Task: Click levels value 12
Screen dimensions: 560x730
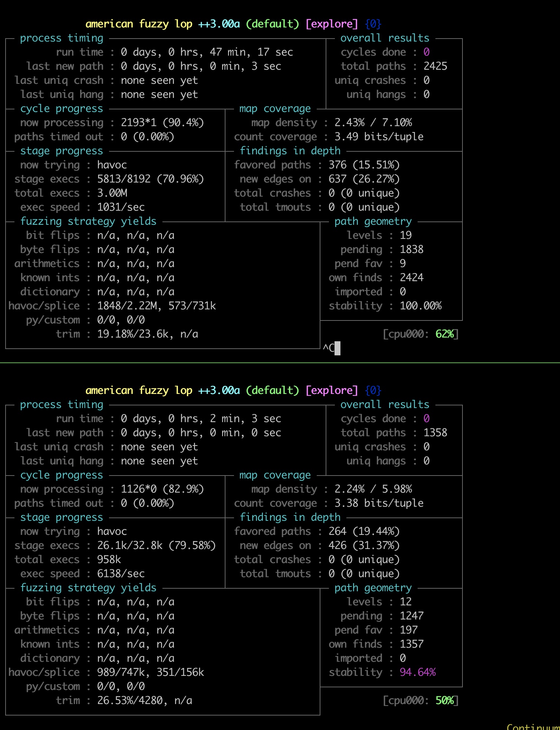Action: [x=406, y=602]
